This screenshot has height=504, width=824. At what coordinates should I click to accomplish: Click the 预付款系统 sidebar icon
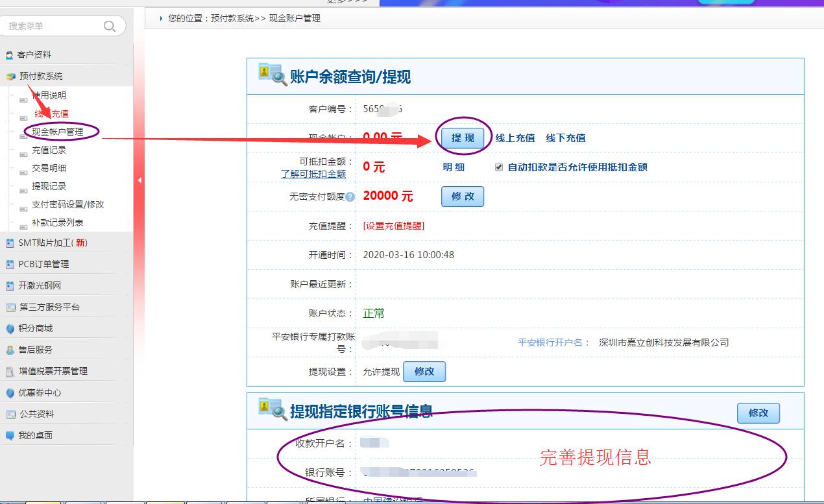point(10,77)
